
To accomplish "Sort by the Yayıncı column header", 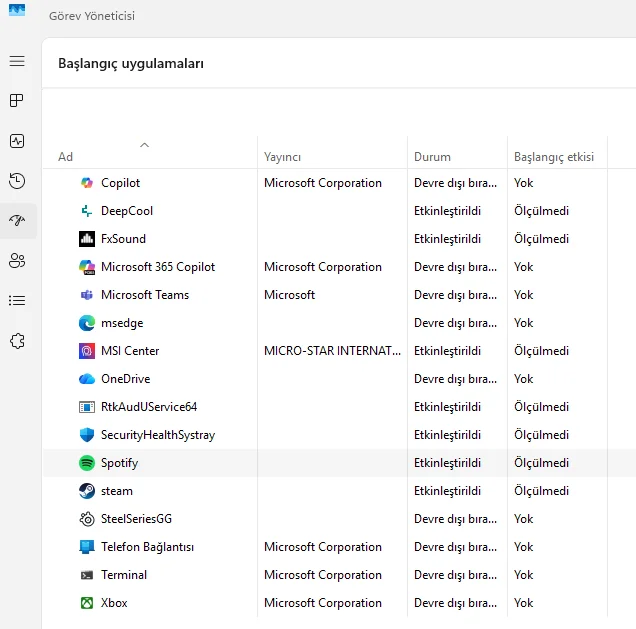I will [283, 157].
